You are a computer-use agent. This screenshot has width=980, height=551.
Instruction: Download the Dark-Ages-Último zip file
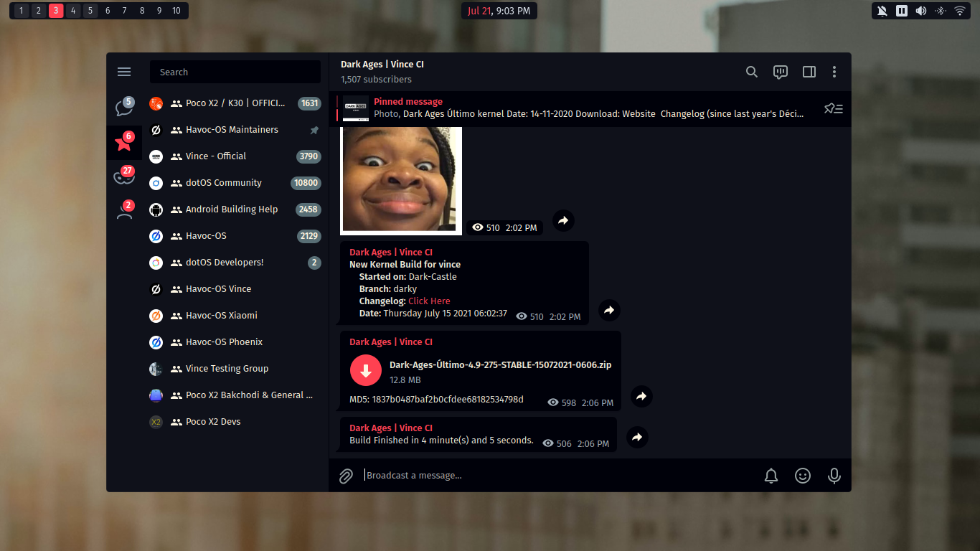point(366,370)
